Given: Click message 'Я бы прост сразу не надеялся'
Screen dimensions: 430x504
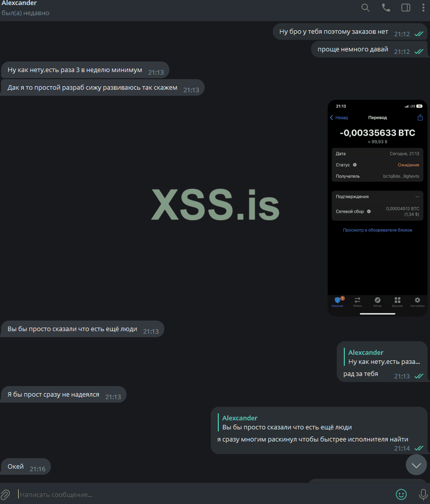Looking at the screenshot, I should pos(64,395).
